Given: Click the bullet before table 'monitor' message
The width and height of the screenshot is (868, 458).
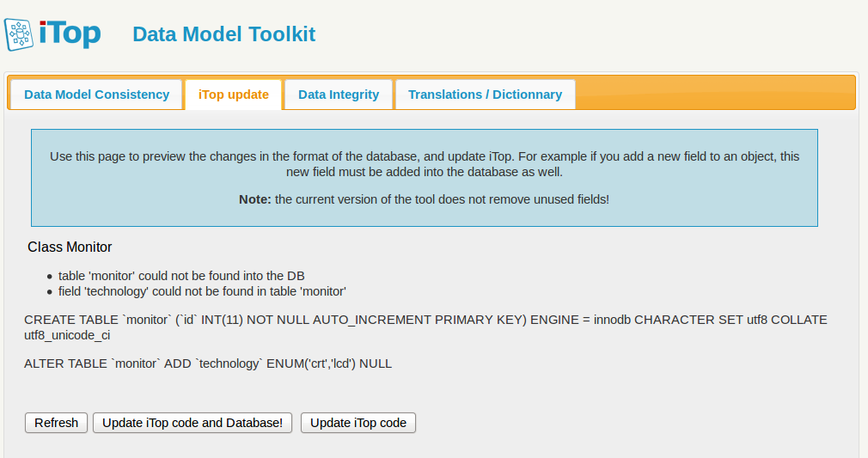Looking at the screenshot, I should pyautogui.click(x=50, y=277).
